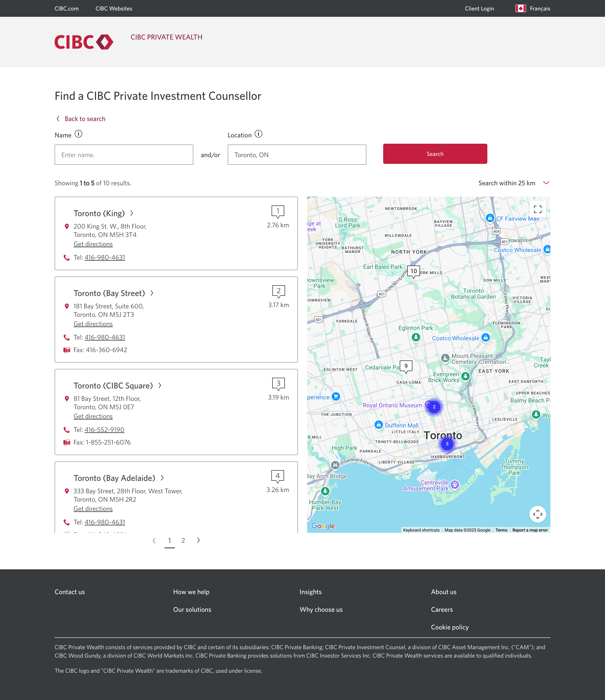605x700 pixels.
Task: Open Our solutions footer link
Action: [192, 609]
